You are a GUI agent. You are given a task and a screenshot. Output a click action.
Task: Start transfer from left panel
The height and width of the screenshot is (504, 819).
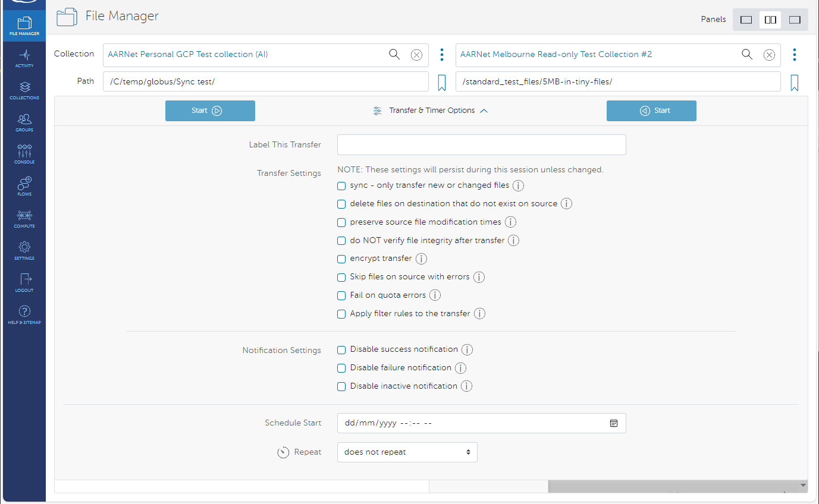[x=210, y=111]
